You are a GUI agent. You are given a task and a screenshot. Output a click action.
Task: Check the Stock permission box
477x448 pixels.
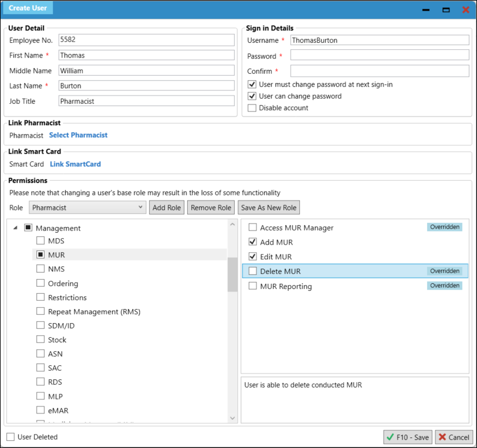tap(40, 340)
